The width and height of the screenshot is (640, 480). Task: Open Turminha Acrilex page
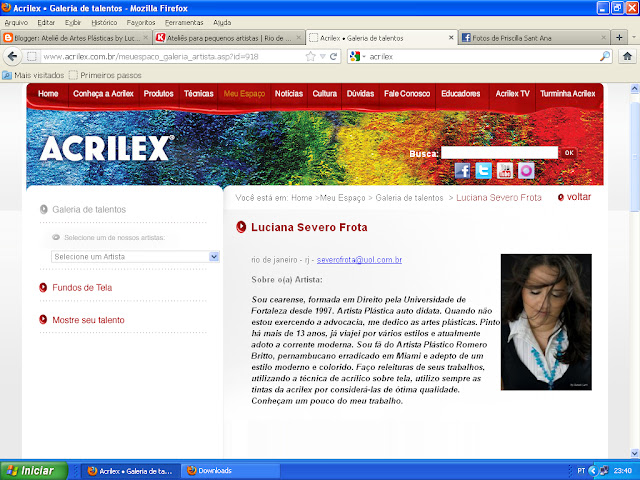coord(568,93)
